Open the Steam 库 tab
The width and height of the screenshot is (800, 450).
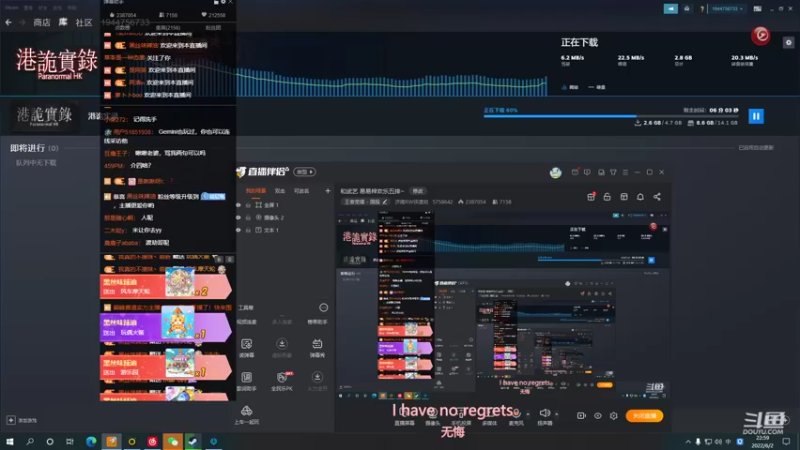tap(63, 22)
